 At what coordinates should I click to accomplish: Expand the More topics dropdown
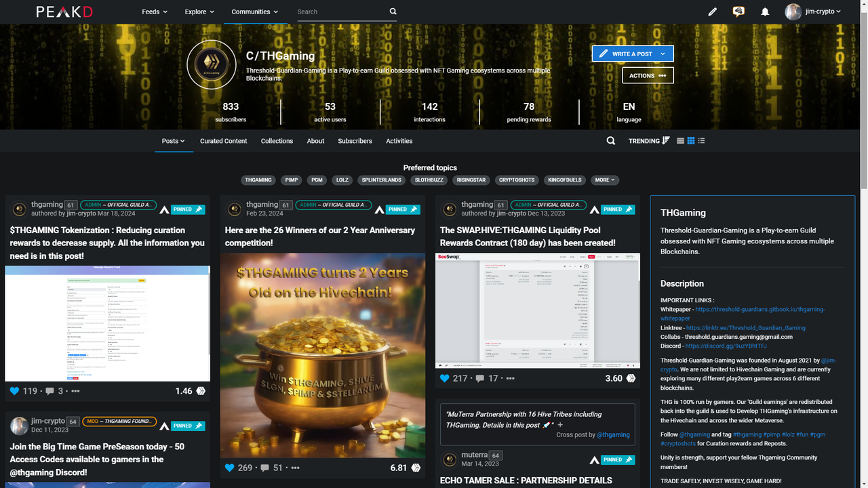605,180
